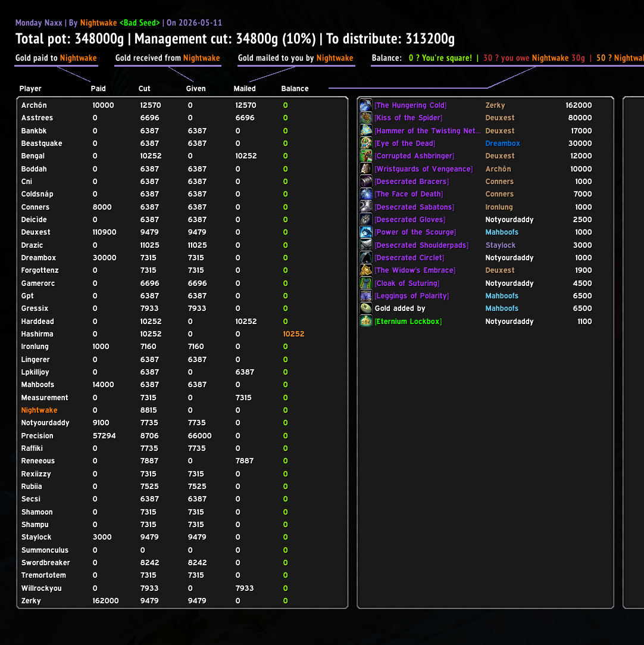Screen dimensions: 644x645
Task: Click the Gold paid to Nightwake legend
Action: (56, 58)
